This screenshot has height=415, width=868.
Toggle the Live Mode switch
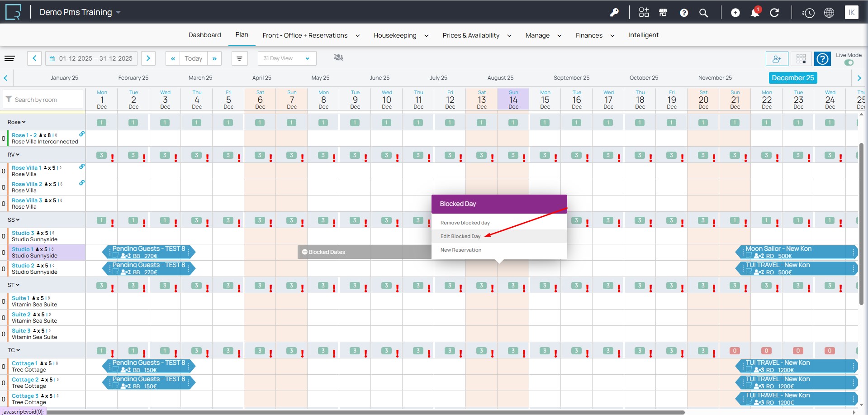849,62
